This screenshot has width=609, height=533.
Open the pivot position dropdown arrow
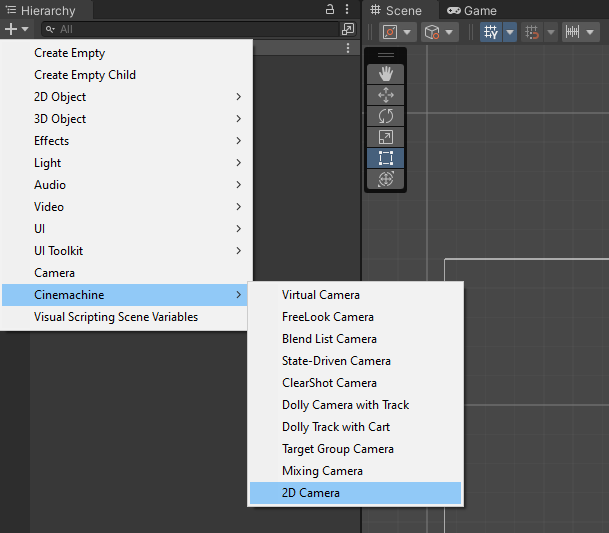(x=407, y=32)
